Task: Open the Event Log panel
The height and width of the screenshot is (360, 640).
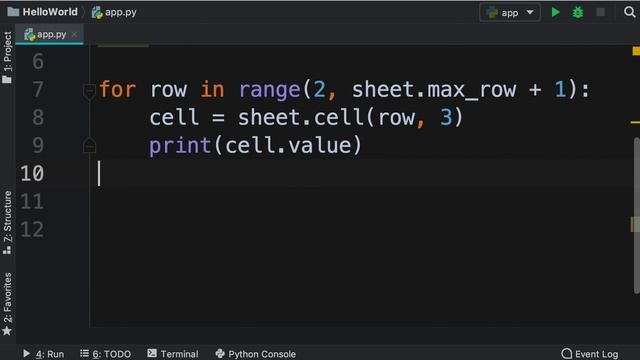Action: tap(590, 353)
